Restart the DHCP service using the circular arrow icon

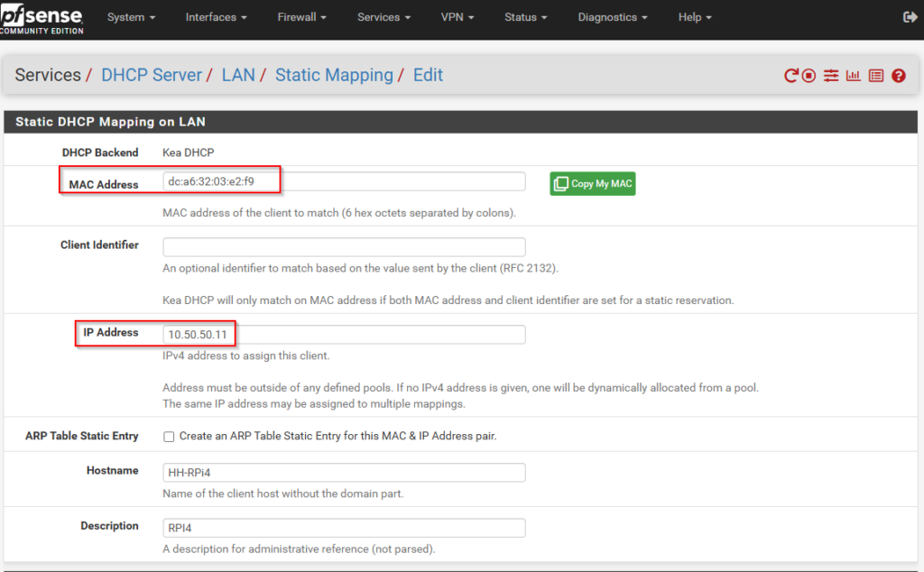pos(790,76)
